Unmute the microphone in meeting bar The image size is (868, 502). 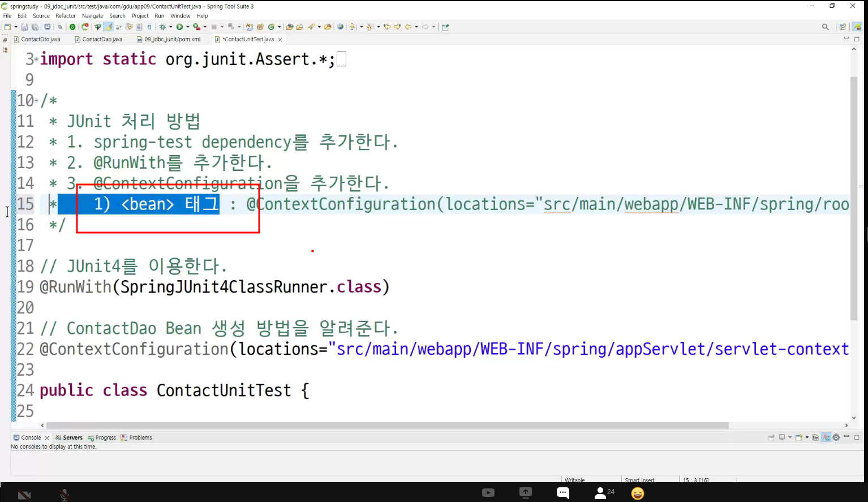pos(65,495)
